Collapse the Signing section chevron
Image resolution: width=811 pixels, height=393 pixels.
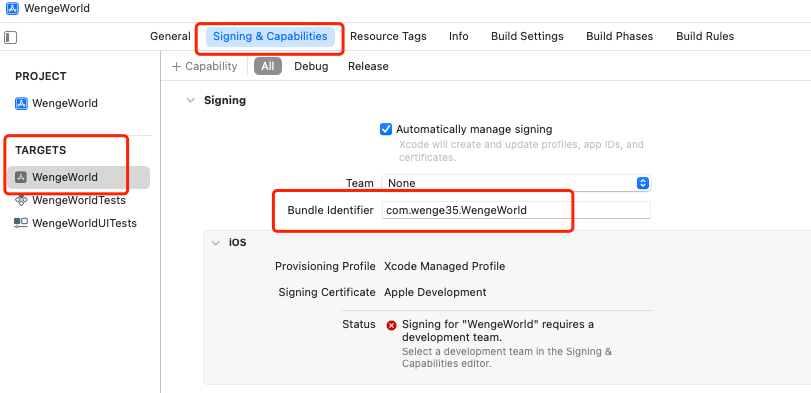point(191,100)
